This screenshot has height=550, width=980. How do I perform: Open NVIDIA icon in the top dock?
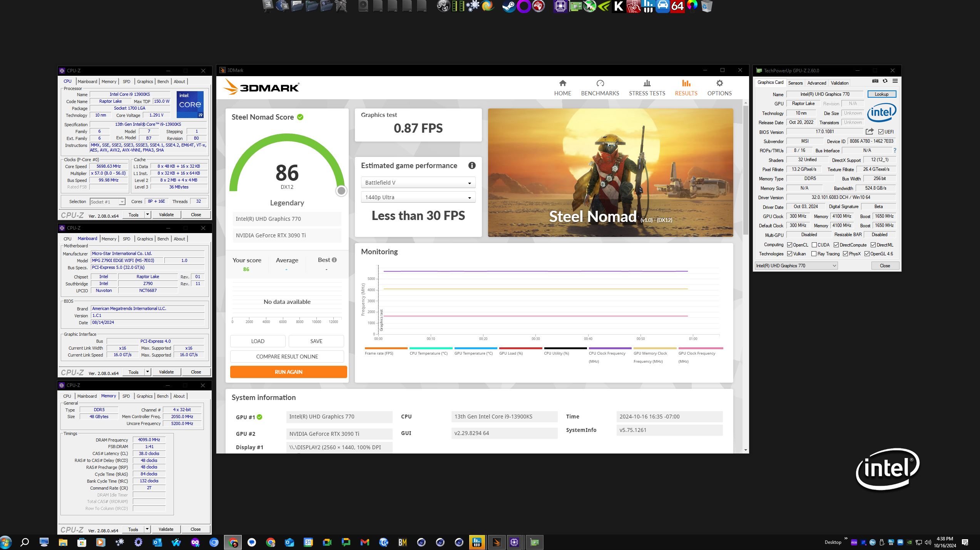604,6
